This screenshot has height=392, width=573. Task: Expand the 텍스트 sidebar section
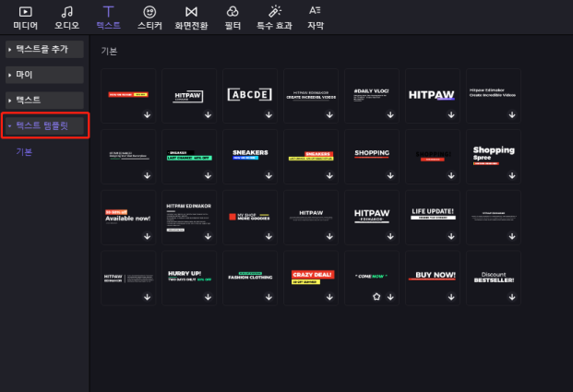click(x=44, y=101)
